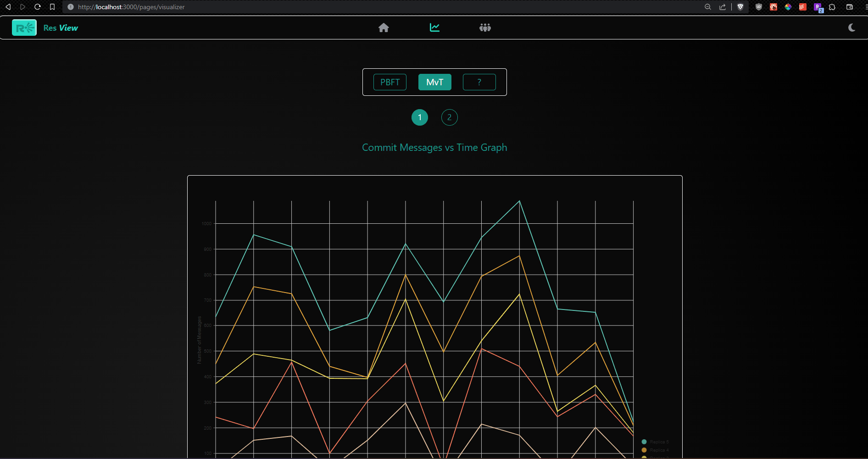
Task: Click the 1000 y-axis label
Action: click(207, 224)
